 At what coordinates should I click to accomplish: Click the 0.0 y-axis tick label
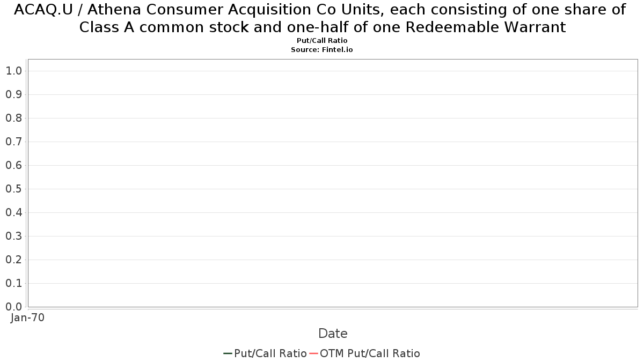[x=13, y=307]
